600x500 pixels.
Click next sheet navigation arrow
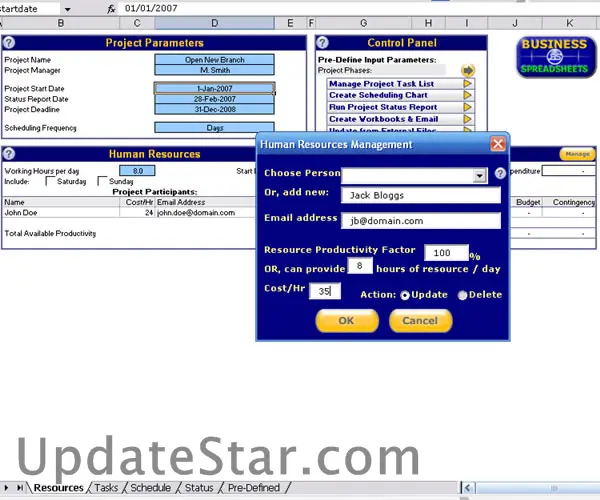(6, 488)
